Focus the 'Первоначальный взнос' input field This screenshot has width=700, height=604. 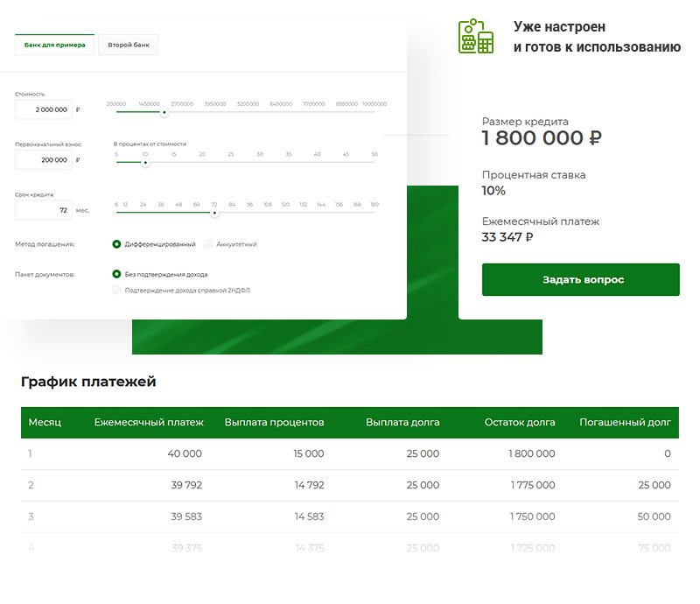[44, 160]
